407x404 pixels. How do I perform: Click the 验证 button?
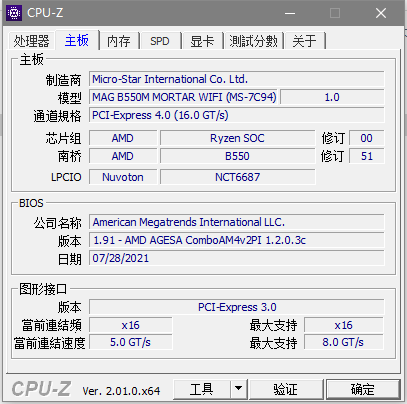(285, 389)
